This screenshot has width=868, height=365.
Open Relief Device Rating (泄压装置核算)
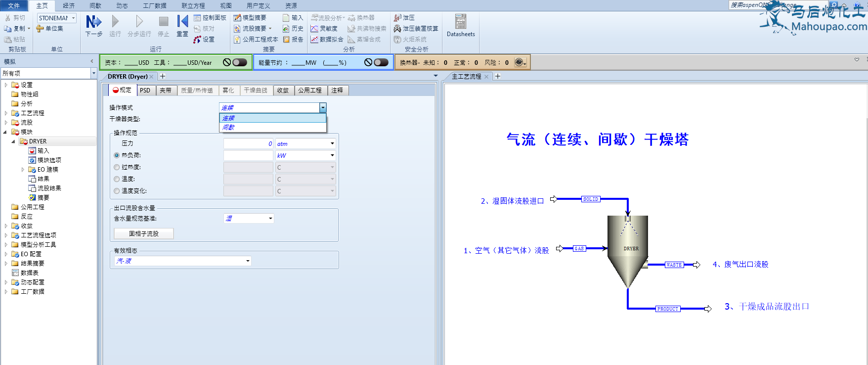coord(416,29)
